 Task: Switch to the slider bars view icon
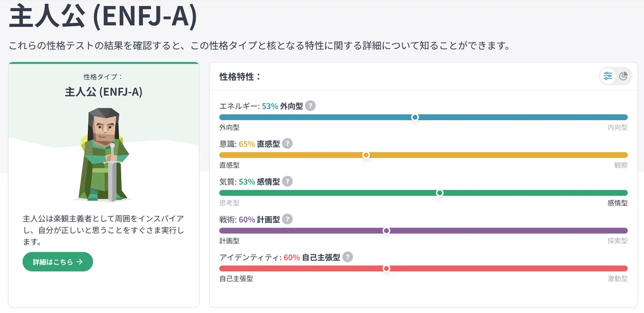608,76
